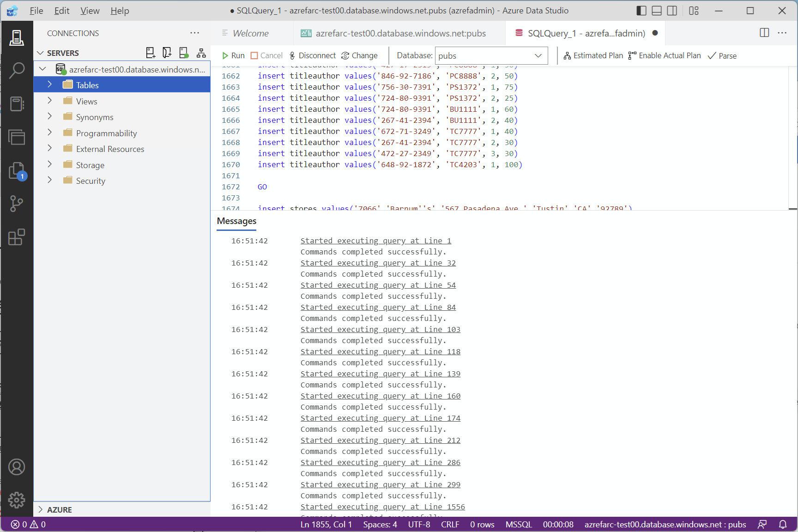The width and height of the screenshot is (798, 532).
Task: Disconnect from the current server
Action: [x=313, y=55]
